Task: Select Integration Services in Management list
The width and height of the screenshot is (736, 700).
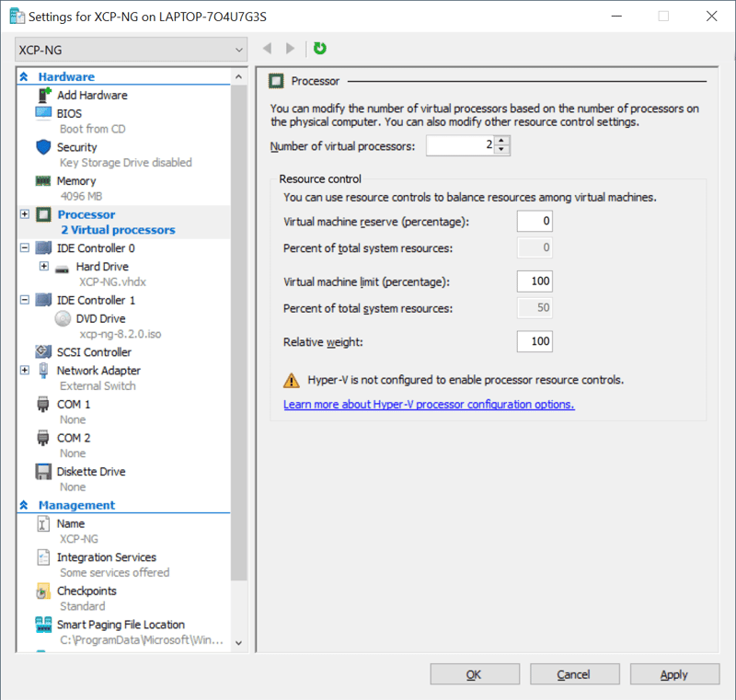Action: coord(106,557)
